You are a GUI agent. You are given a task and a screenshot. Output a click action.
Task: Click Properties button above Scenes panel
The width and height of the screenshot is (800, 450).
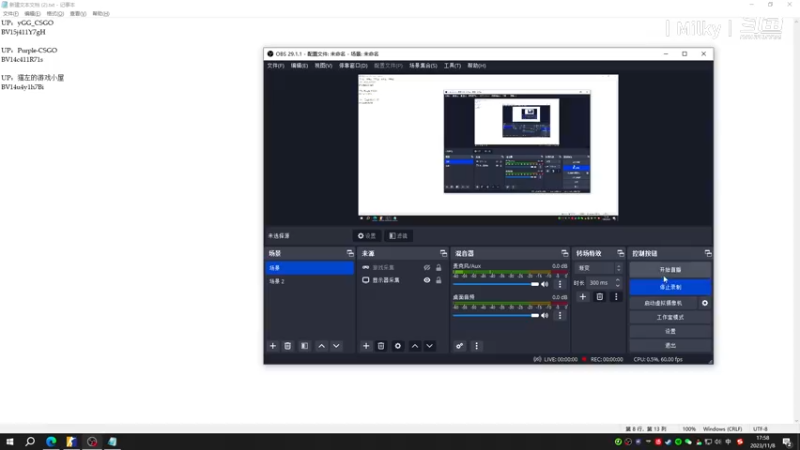[x=367, y=236]
